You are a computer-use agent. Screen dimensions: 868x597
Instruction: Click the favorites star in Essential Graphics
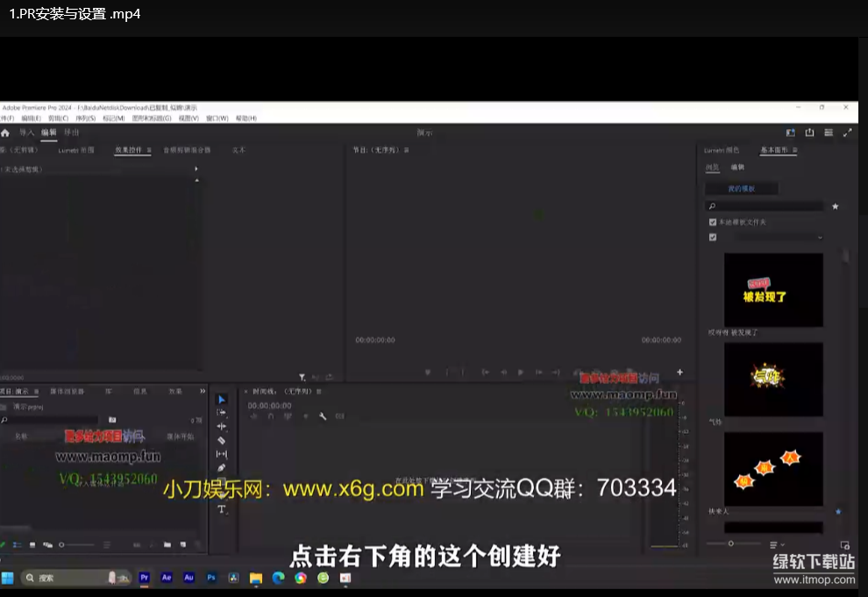tap(836, 206)
